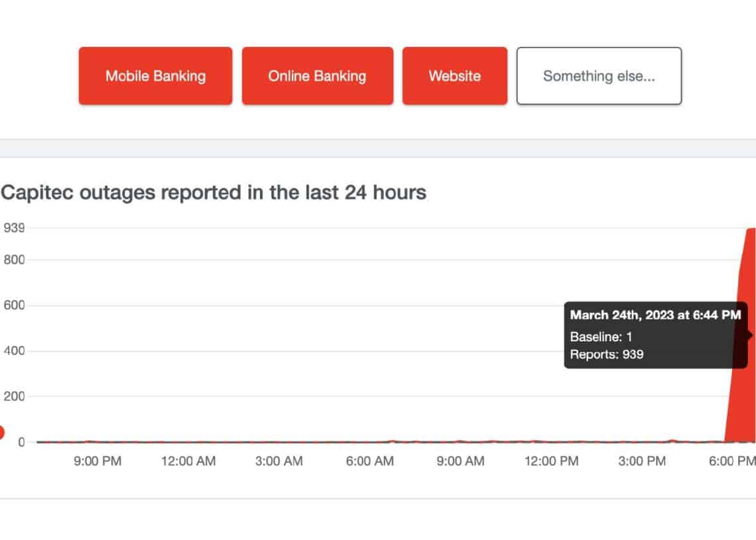Select the 9:00 AM time label
This screenshot has width=756, height=540.
[x=460, y=461]
